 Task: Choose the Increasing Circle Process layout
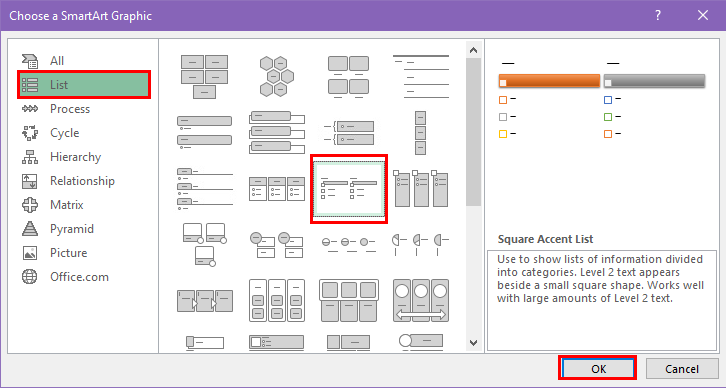pyautogui.click(x=349, y=245)
